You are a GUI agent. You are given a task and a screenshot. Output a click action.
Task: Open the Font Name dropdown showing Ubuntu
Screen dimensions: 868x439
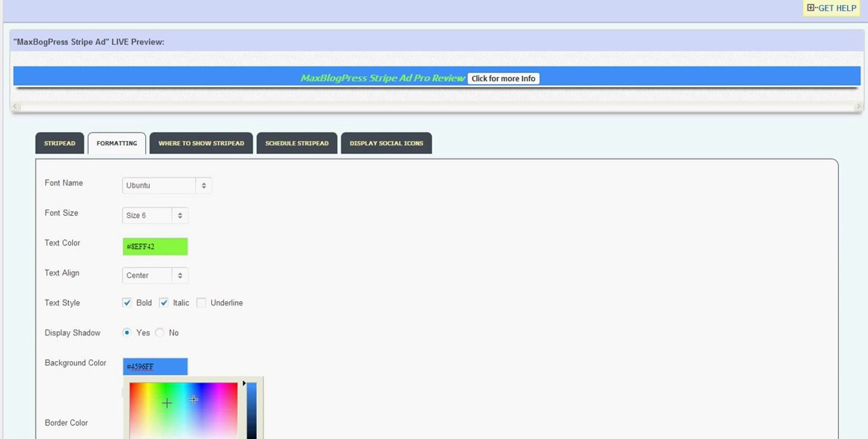tap(167, 185)
